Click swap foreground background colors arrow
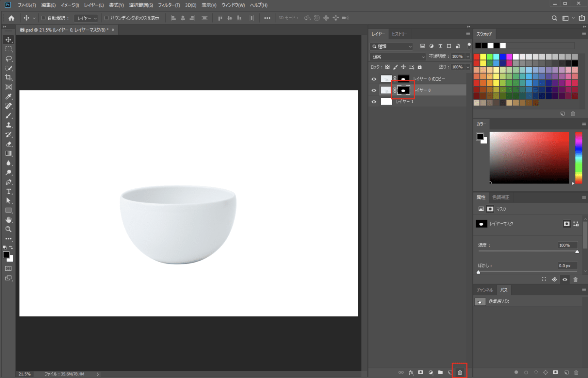Image resolution: width=588 pixels, height=378 pixels. tap(11, 248)
